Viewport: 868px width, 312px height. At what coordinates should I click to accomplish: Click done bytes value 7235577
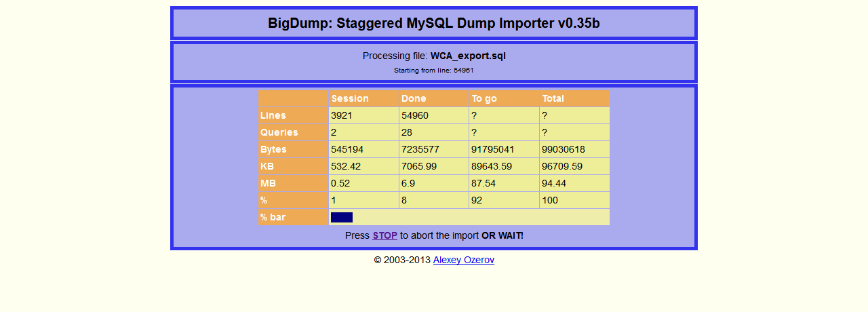pos(420,149)
